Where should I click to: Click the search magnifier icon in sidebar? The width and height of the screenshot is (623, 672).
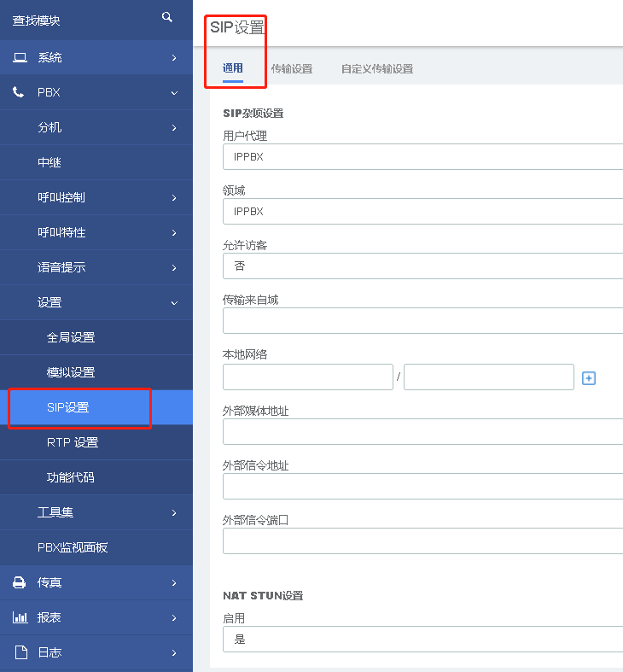point(167,17)
